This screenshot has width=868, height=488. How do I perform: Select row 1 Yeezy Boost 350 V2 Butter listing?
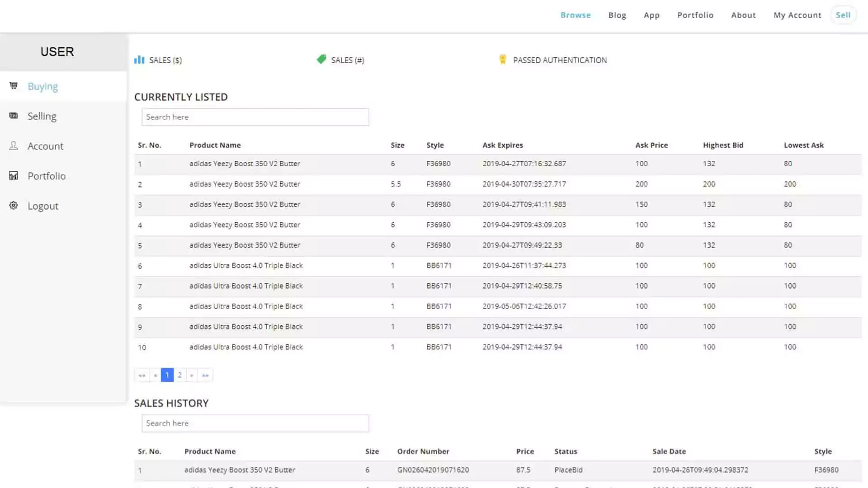498,164
